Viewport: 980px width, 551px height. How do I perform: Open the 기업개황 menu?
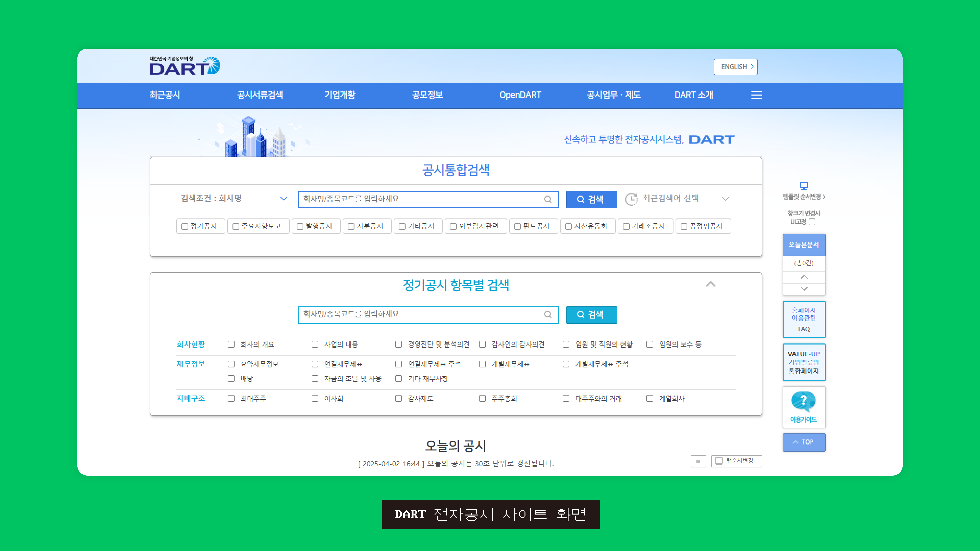(x=340, y=95)
